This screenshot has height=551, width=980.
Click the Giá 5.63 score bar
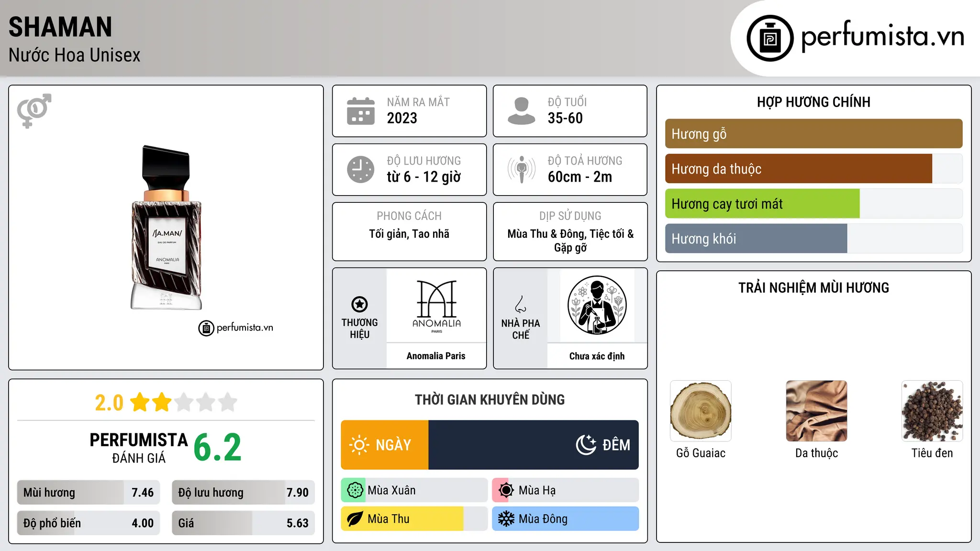coord(243,523)
